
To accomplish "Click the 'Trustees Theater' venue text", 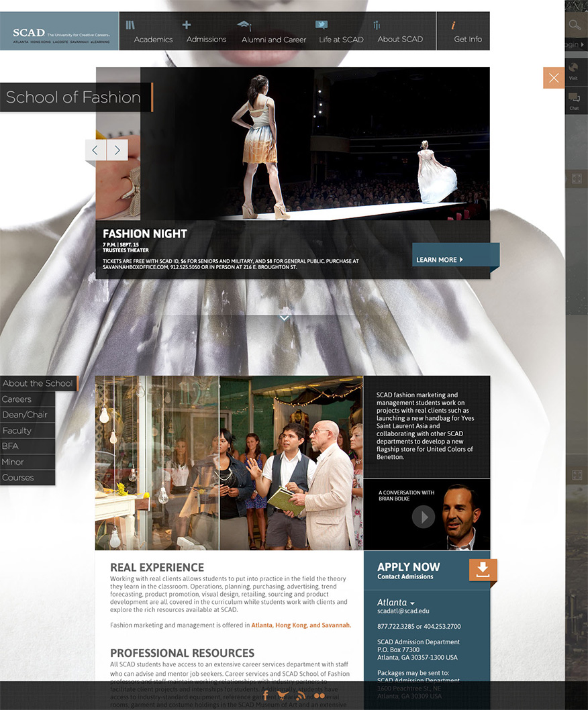I will tap(126, 250).
